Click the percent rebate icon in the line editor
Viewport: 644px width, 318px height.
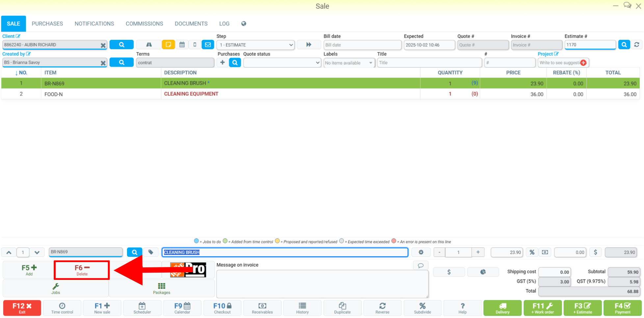pyautogui.click(x=532, y=252)
